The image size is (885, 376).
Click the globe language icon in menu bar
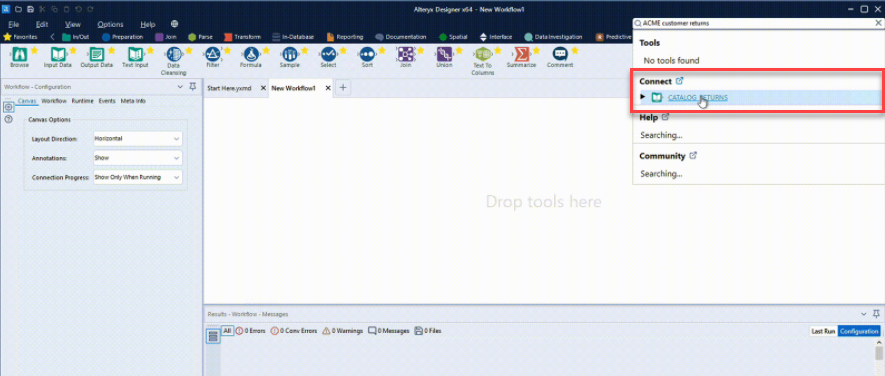pos(174,24)
